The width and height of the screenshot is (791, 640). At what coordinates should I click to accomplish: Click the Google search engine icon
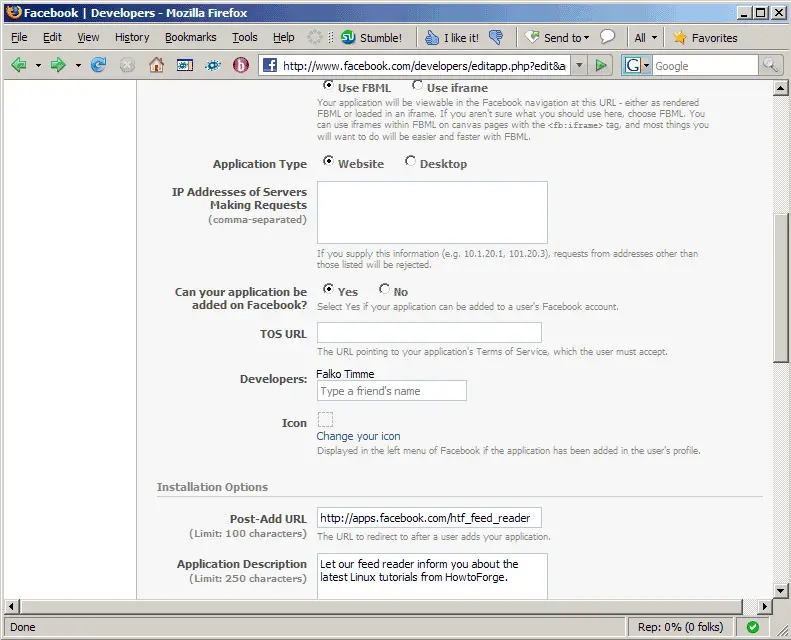pos(633,65)
